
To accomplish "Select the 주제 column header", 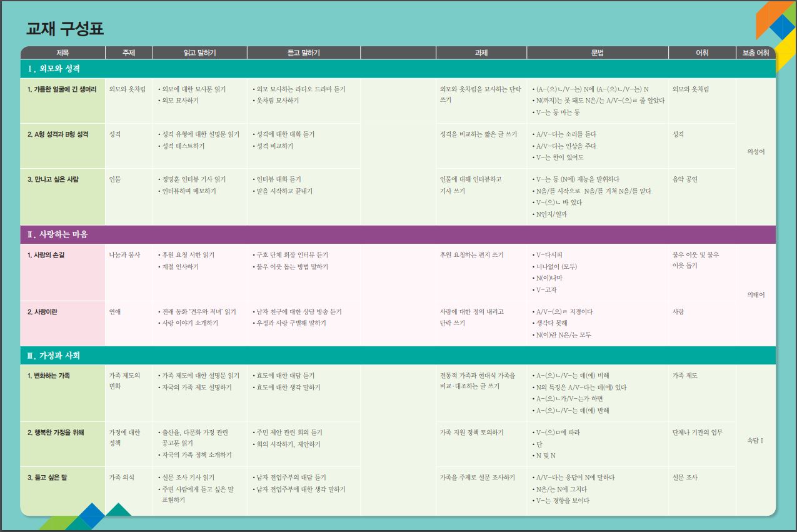I will (129, 53).
